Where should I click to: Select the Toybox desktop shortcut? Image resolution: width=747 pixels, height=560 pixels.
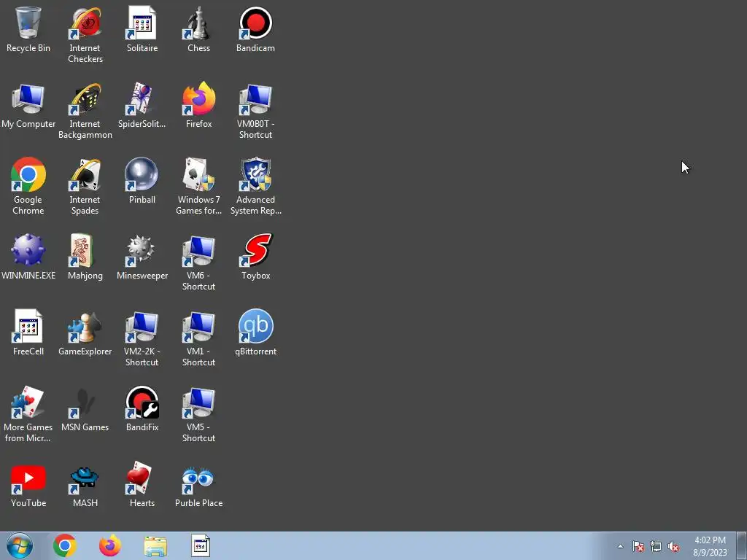tap(256, 257)
